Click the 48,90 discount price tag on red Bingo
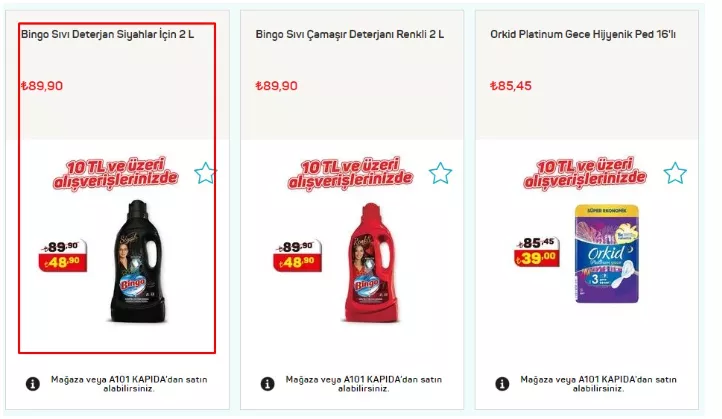Image resolution: width=722 pixels, height=419 pixels. (x=297, y=262)
